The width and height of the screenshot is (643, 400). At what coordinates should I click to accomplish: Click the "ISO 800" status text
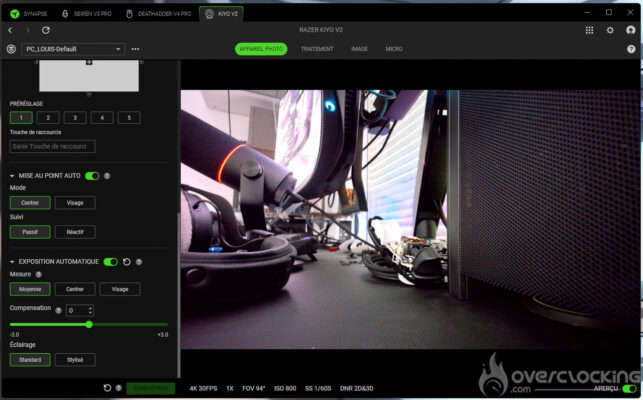(x=285, y=388)
